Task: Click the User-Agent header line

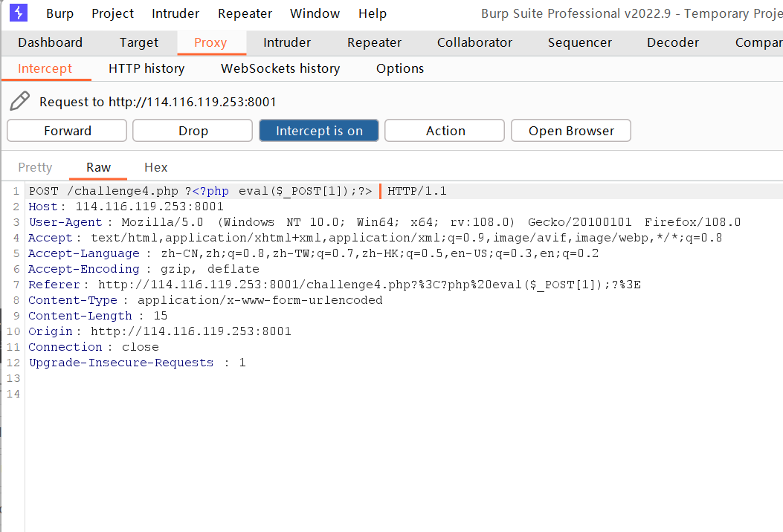Action: pos(384,222)
